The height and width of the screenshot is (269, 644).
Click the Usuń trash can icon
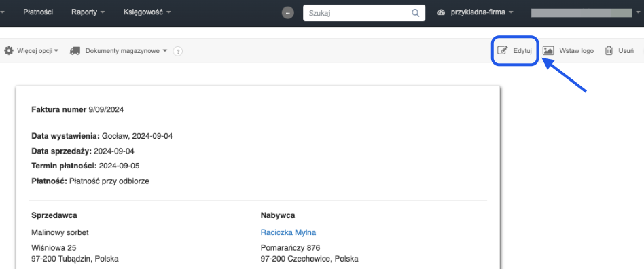coord(609,50)
